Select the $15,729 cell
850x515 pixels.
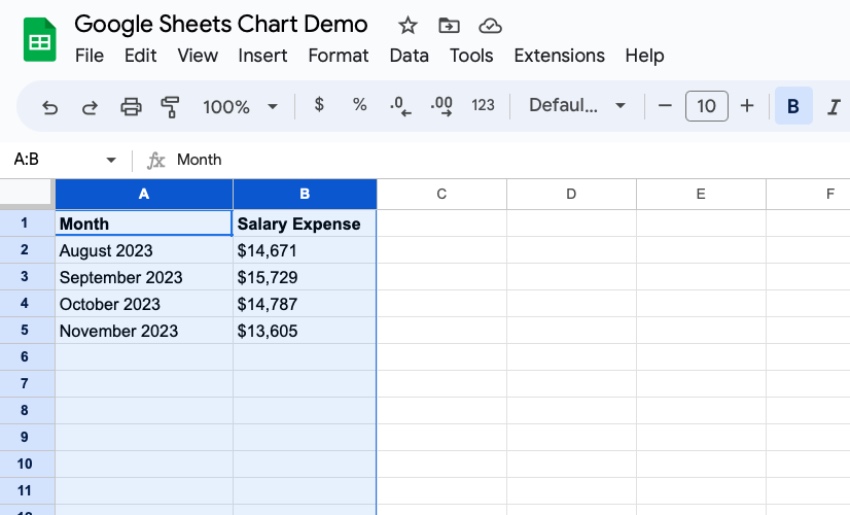click(305, 277)
